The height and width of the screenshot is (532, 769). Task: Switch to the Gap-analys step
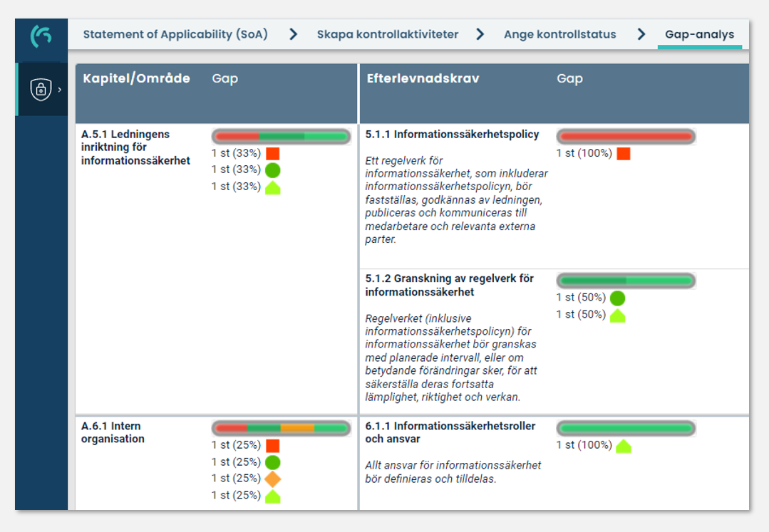click(x=700, y=33)
